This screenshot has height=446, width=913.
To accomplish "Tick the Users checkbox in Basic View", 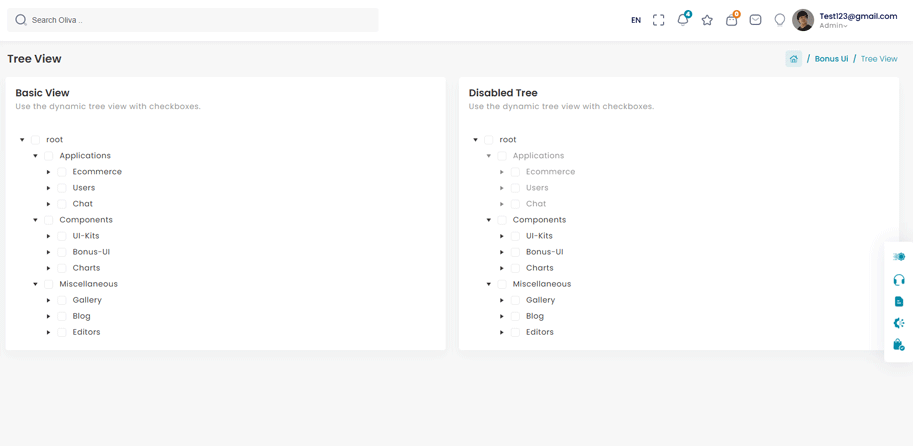I will pyautogui.click(x=62, y=188).
